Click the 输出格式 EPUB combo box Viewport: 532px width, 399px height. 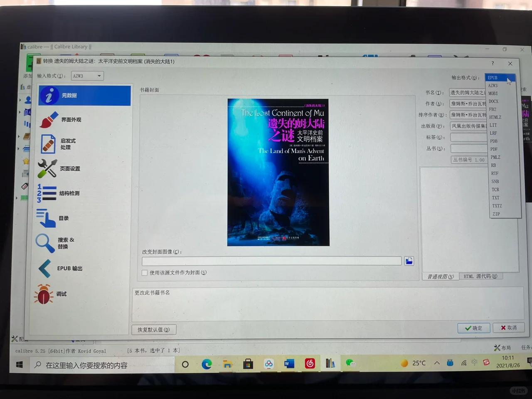point(500,78)
